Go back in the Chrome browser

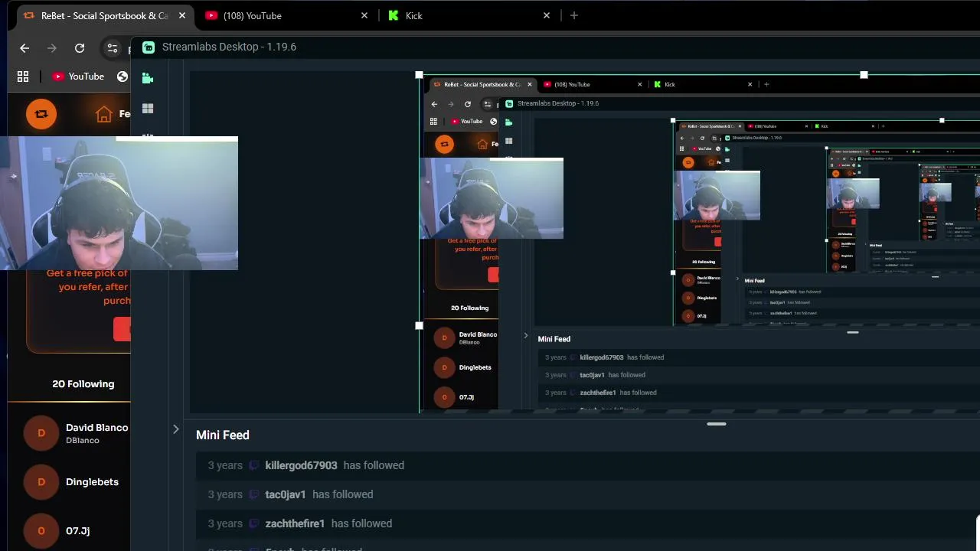point(24,48)
